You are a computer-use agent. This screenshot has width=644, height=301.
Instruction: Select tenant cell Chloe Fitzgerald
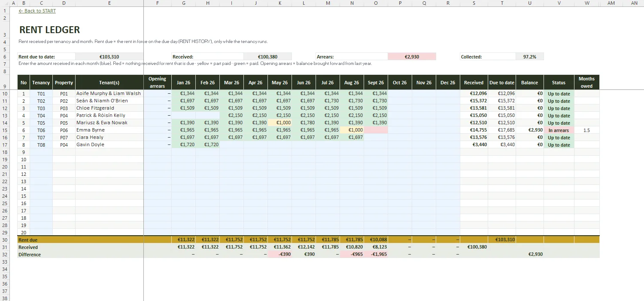click(109, 108)
